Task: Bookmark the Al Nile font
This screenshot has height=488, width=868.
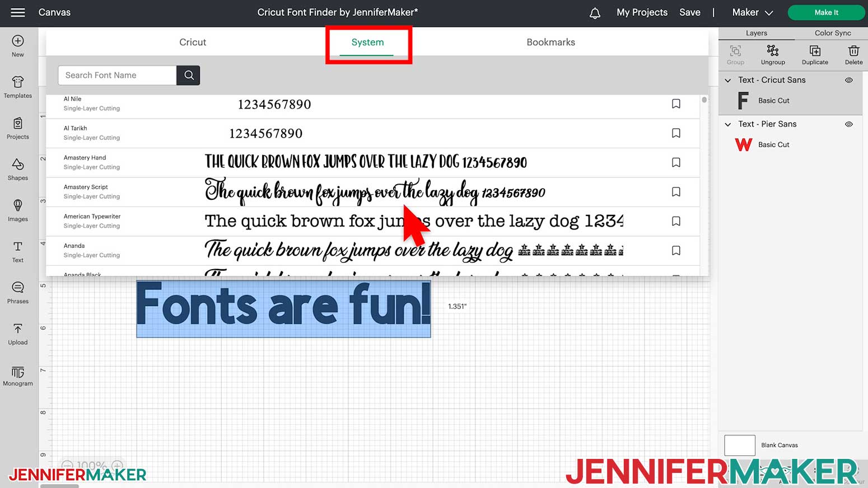Action: pos(676,104)
